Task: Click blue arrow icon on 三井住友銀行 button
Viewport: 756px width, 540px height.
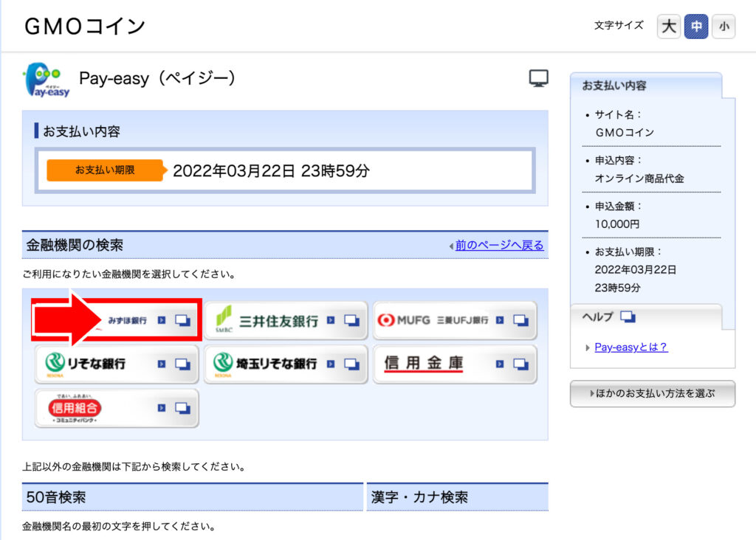Action: [331, 320]
